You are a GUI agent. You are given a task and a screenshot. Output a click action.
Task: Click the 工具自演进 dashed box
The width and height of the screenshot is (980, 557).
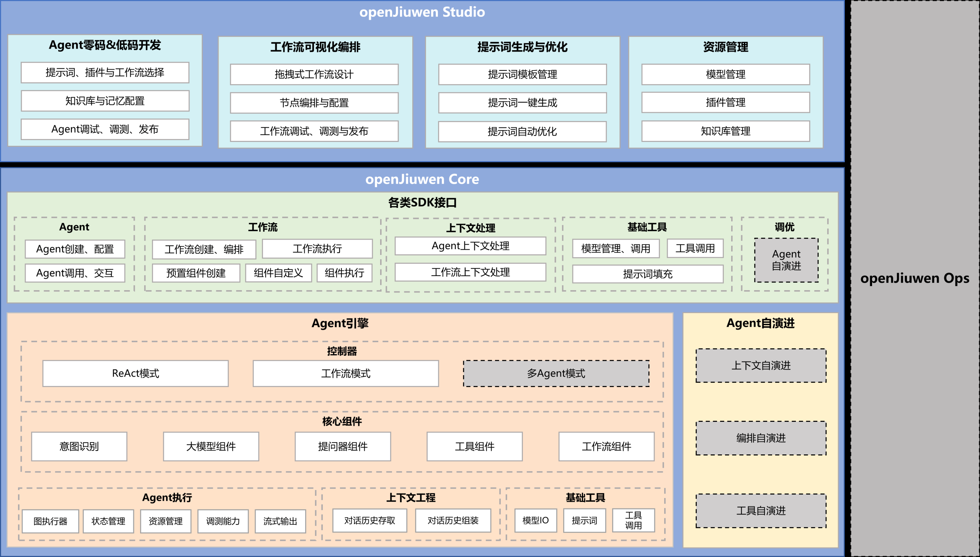click(x=761, y=511)
